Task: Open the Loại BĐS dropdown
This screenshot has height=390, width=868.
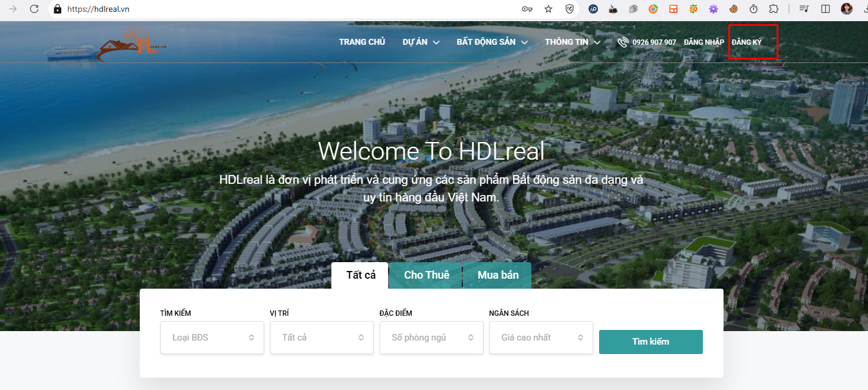Action: click(212, 338)
